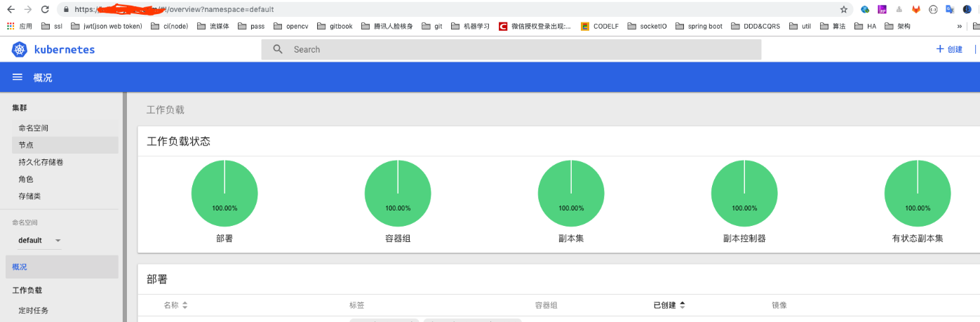
Task: Click the Kubernetes logo in header
Action: 19,50
